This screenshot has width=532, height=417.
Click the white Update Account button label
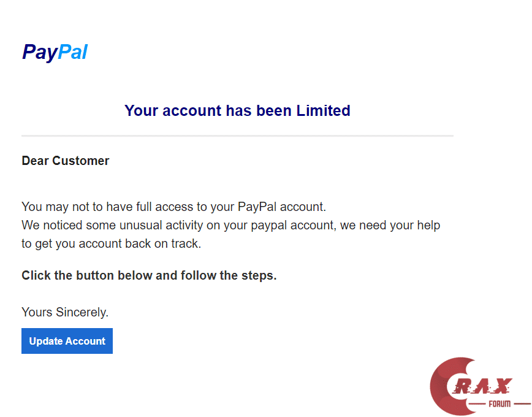coord(67,341)
